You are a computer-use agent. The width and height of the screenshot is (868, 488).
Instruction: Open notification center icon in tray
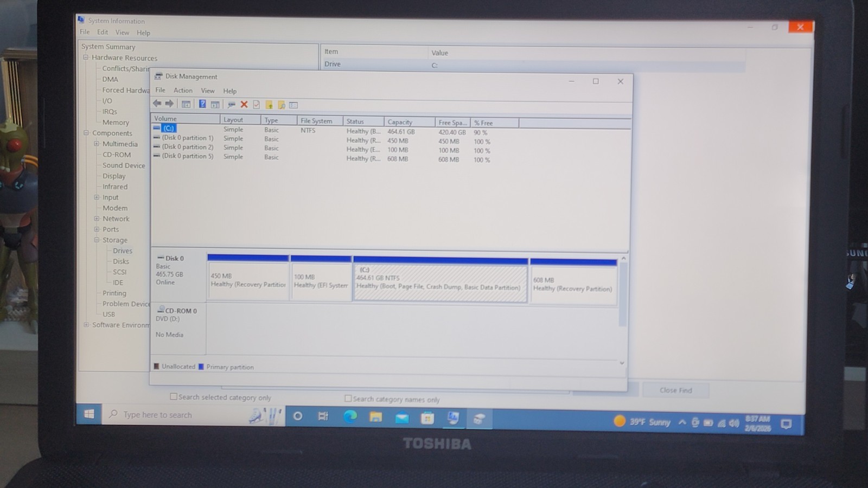786,424
